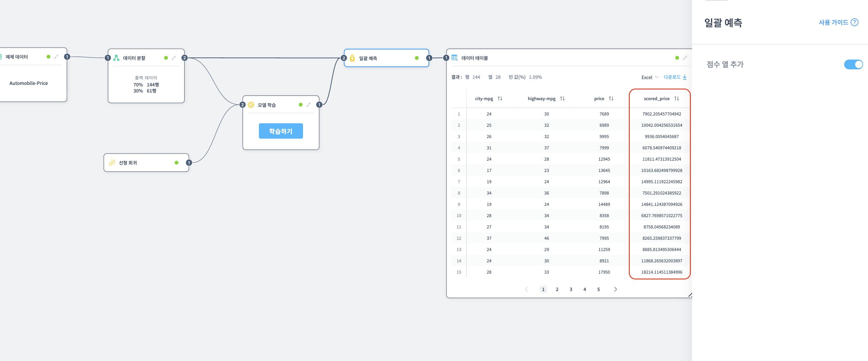
Task: Click the 모델 학습 node icon
Action: 251,105
